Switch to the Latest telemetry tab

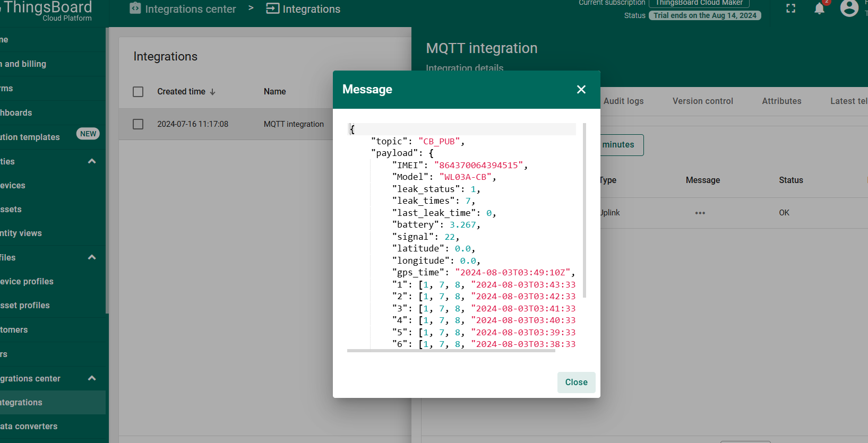coord(849,101)
